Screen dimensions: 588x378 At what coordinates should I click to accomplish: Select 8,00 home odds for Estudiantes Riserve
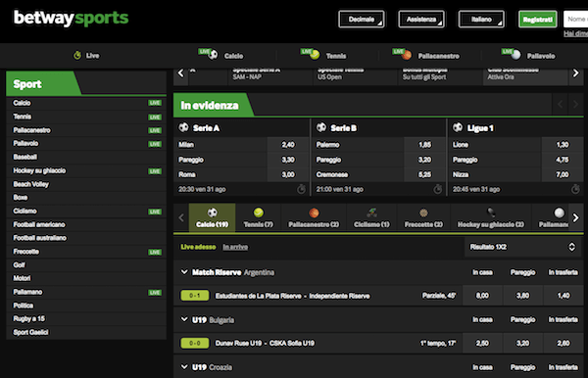point(482,296)
